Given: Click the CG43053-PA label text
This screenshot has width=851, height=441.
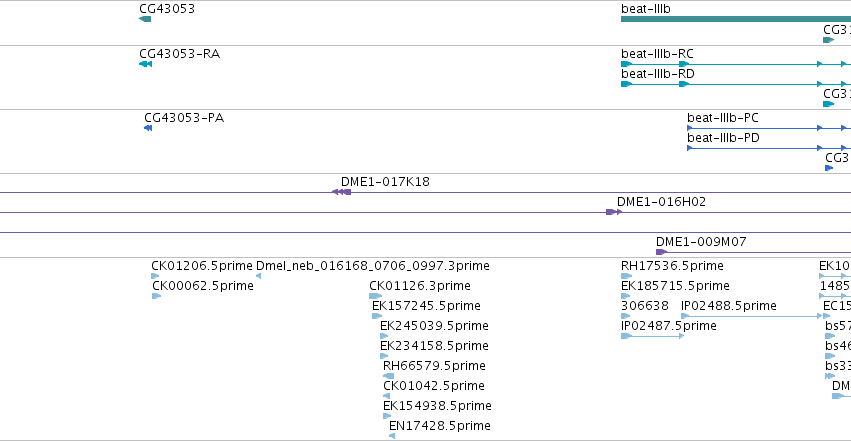Looking at the screenshot, I should 184,118.
